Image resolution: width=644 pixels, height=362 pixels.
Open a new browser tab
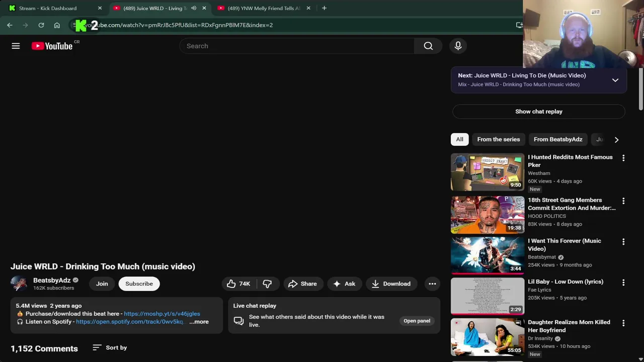tap(324, 8)
